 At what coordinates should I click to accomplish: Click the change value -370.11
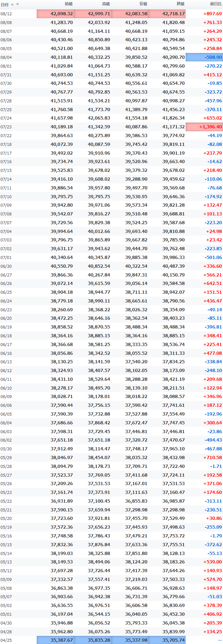(x=213, y=109)
